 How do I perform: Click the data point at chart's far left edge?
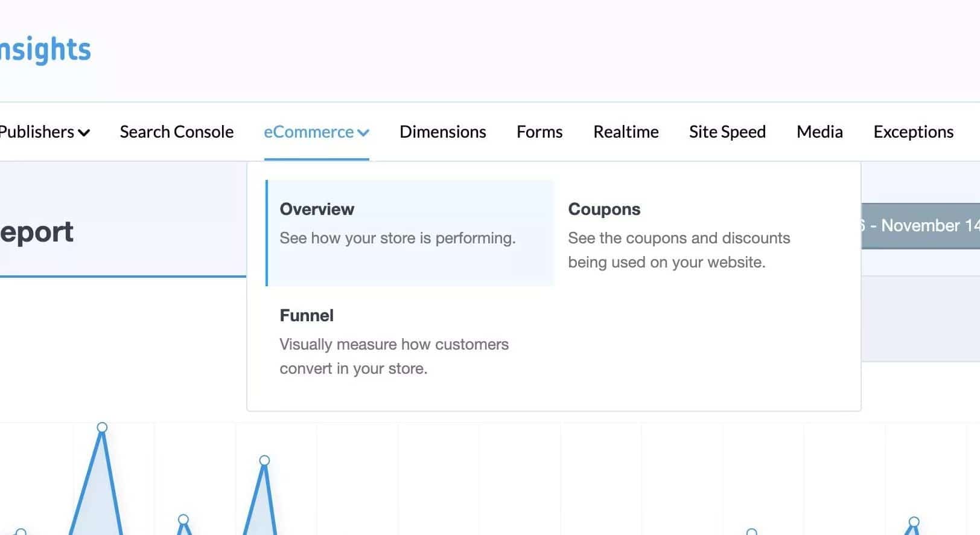[21, 532]
